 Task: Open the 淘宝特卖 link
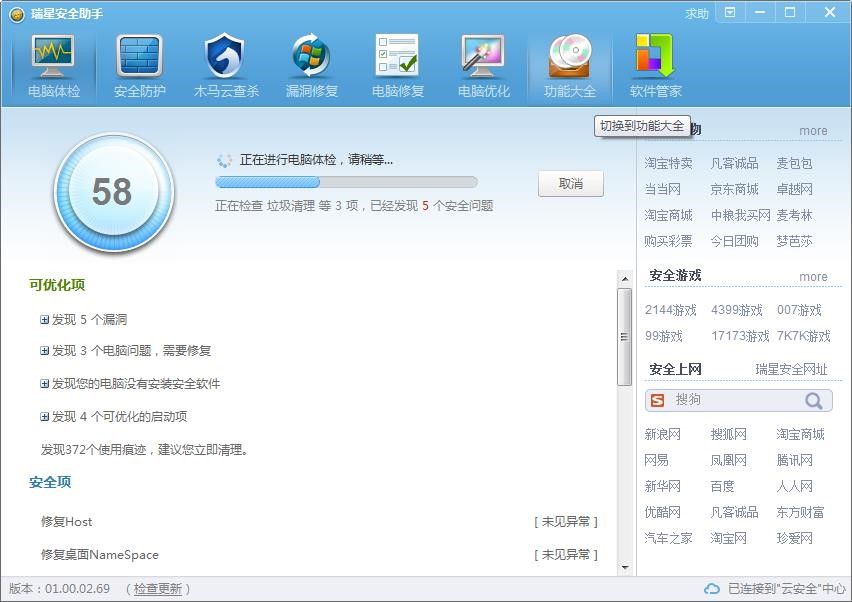pyautogui.click(x=668, y=164)
